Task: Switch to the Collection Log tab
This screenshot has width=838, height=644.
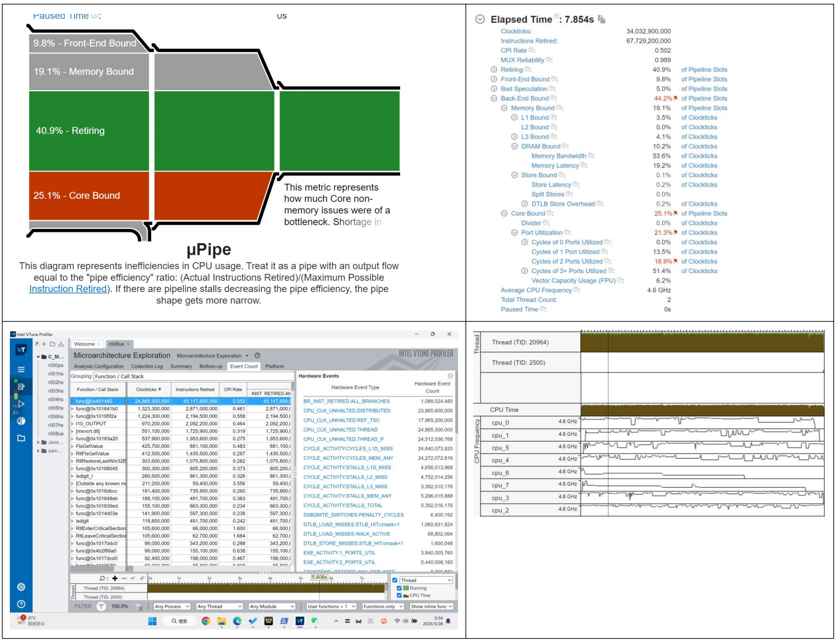Action: (147, 366)
